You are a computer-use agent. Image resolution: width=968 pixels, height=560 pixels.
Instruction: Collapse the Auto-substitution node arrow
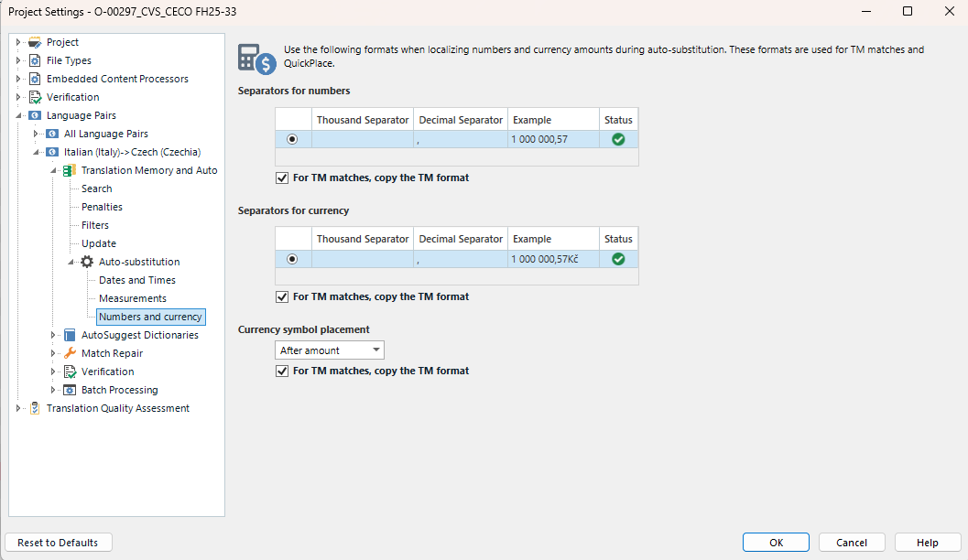(71, 262)
